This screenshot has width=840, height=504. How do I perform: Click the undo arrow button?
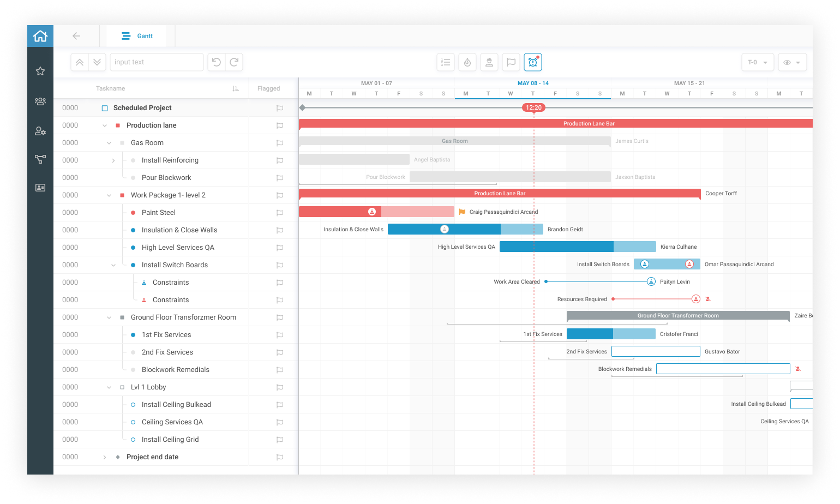[217, 62]
